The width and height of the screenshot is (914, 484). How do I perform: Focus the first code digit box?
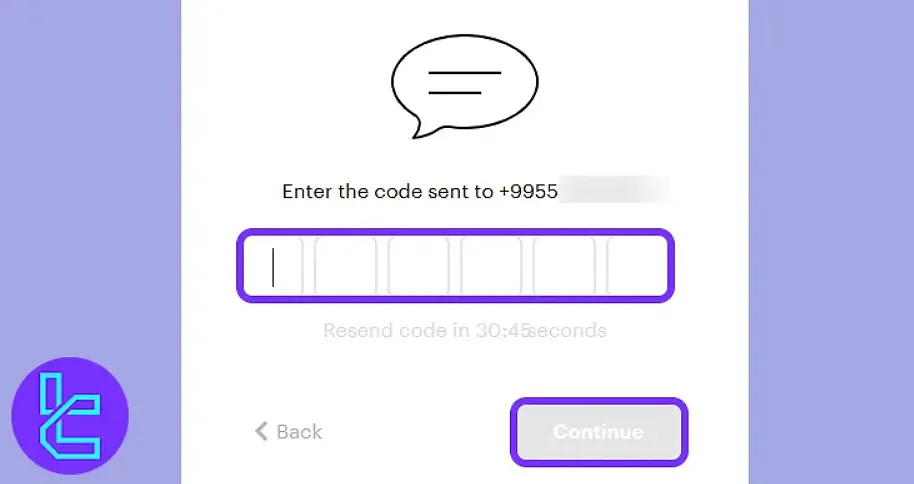[x=272, y=266]
